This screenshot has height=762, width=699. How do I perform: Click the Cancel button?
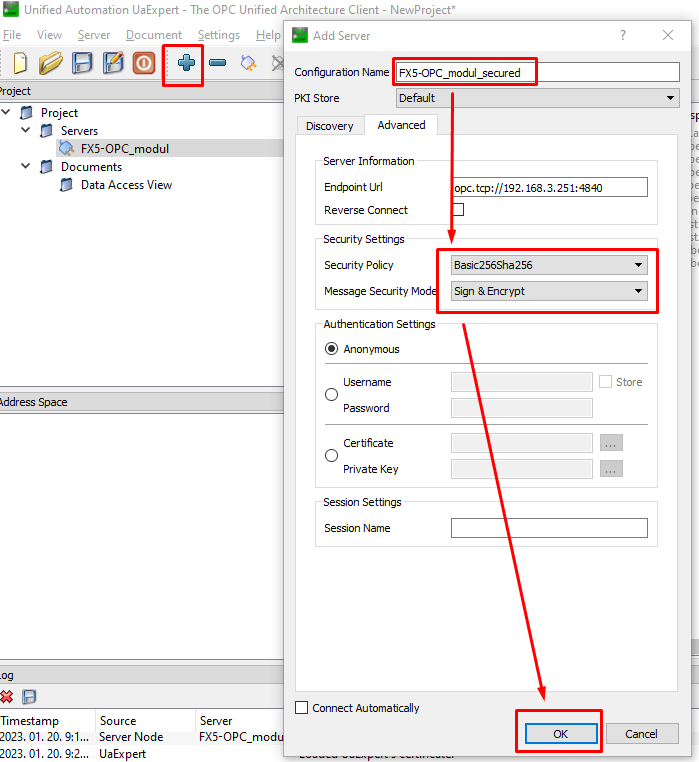pyautogui.click(x=642, y=734)
